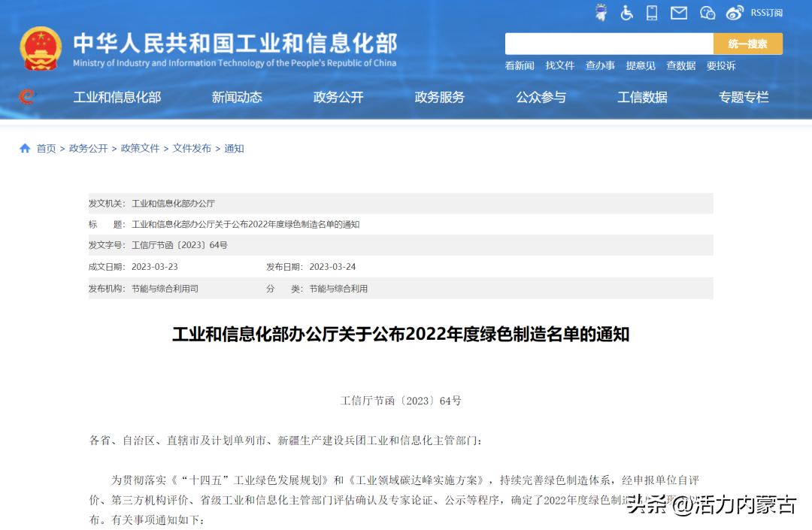Click the red gear icon in navigation bar

click(26, 96)
